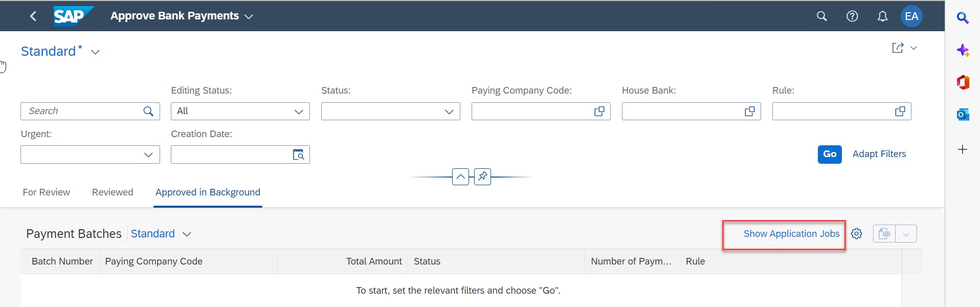
Task: Click Show Application Jobs
Action: (x=791, y=234)
